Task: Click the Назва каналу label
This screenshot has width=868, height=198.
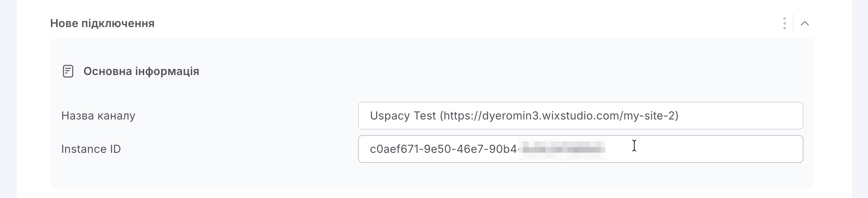Action: (x=98, y=116)
